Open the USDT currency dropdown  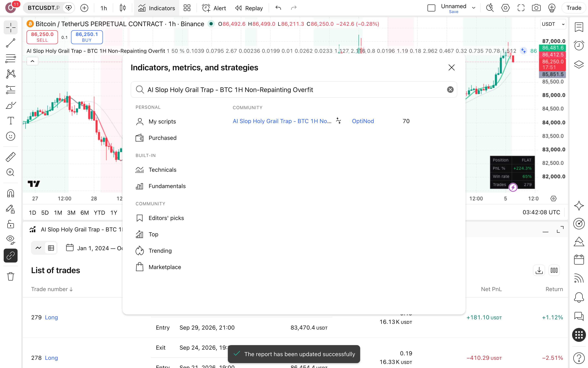[553, 24]
